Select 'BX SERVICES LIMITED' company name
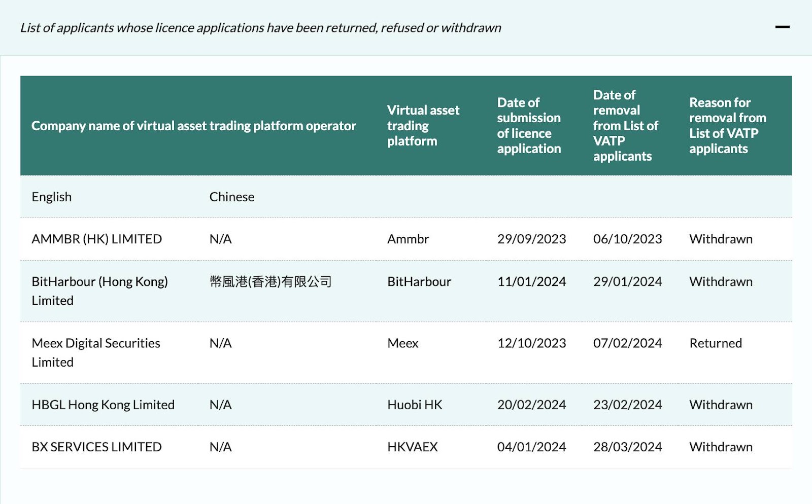The width and height of the screenshot is (812, 504). (96, 447)
